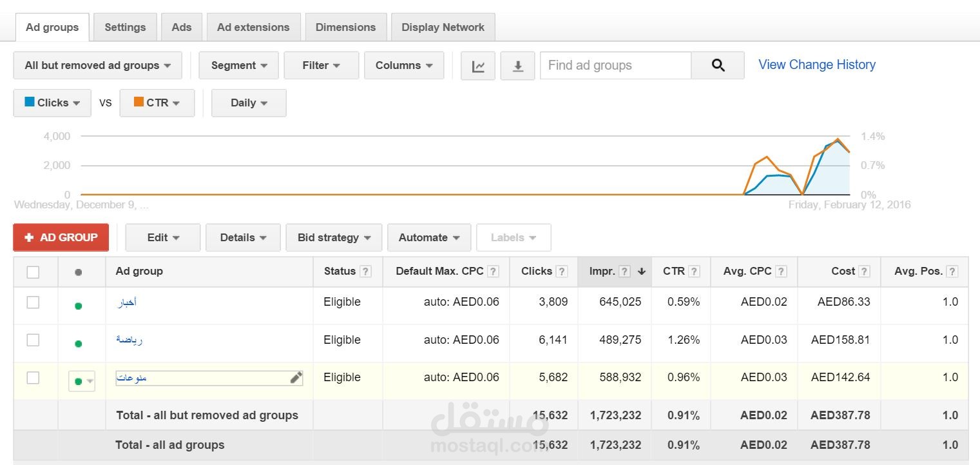Tick the second ad group row checkbox
This screenshot has width=980, height=465.
(x=33, y=340)
